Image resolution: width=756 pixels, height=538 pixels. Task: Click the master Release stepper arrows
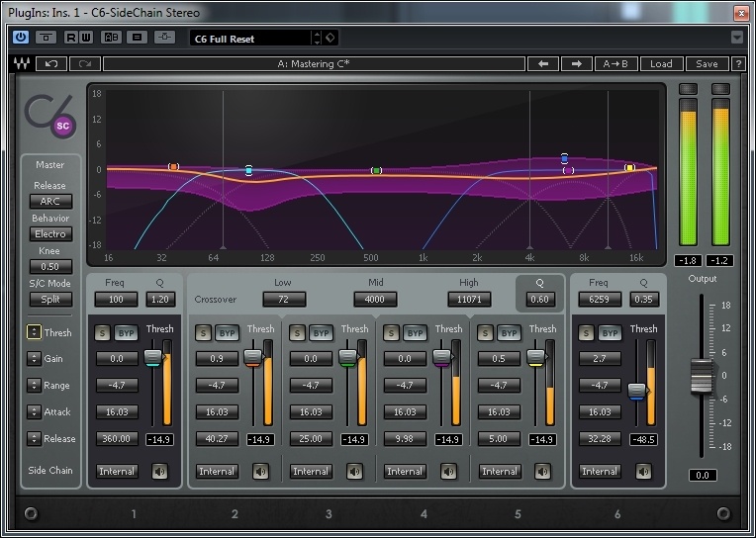tap(34, 439)
